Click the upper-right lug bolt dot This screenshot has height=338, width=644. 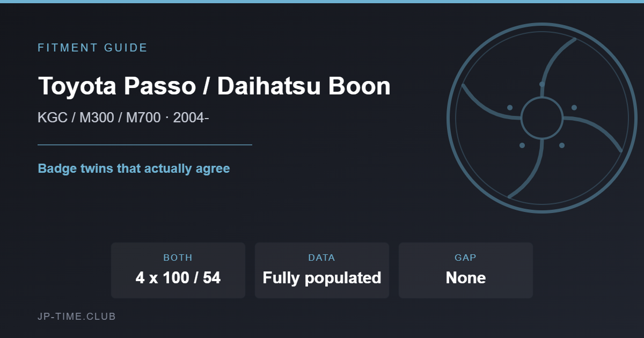pyautogui.click(x=574, y=108)
